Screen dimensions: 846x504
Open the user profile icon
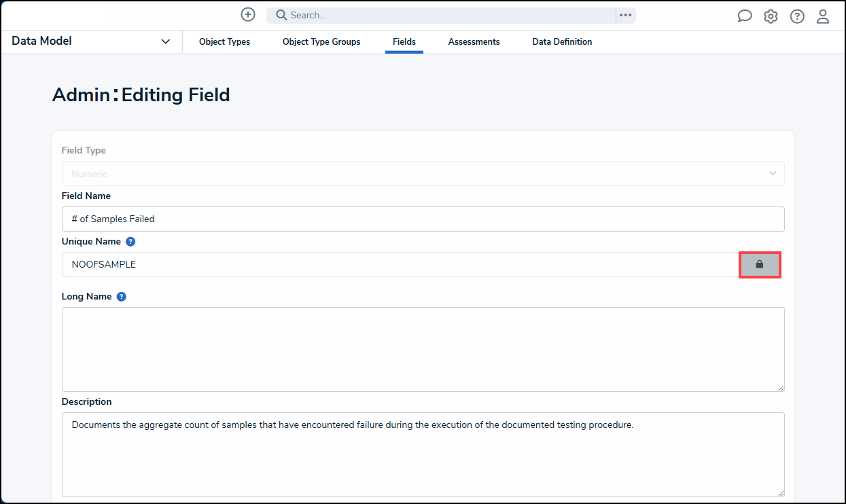(823, 16)
